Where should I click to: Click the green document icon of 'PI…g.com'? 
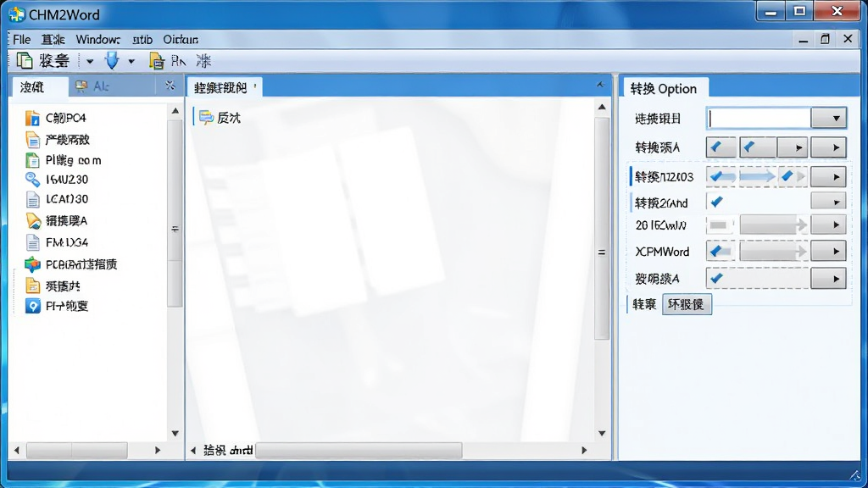click(x=33, y=160)
